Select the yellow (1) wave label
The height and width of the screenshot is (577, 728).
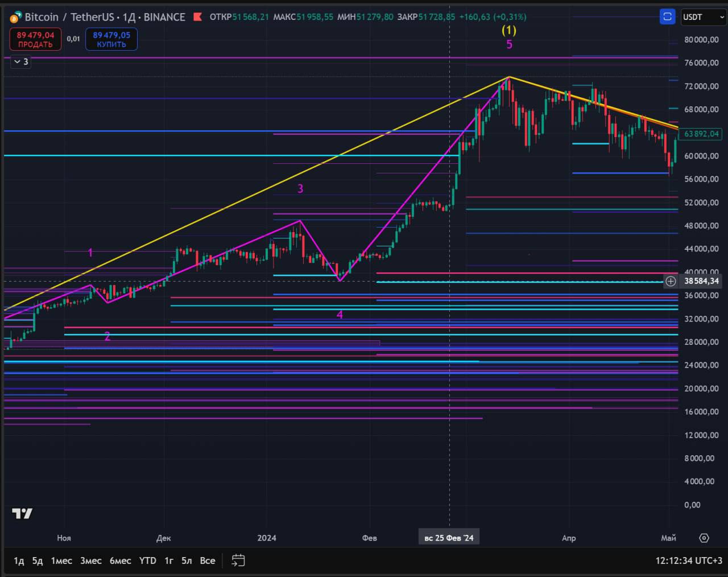pos(509,30)
